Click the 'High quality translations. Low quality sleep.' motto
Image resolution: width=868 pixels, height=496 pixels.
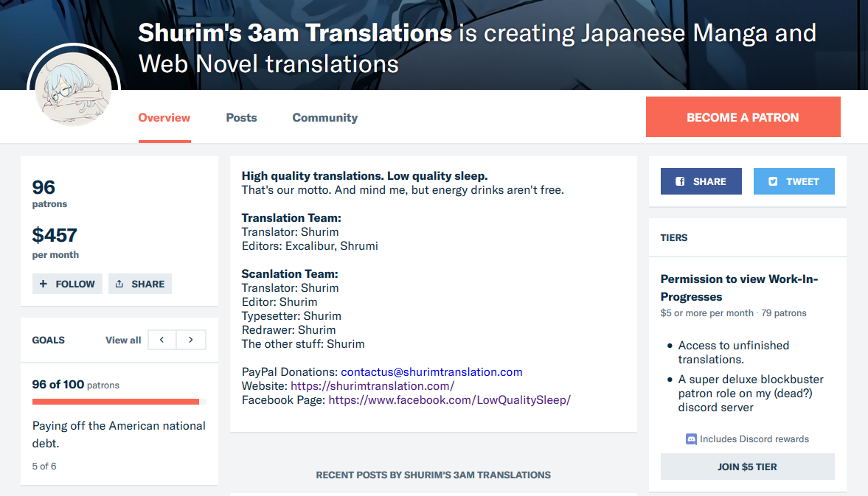pos(365,176)
